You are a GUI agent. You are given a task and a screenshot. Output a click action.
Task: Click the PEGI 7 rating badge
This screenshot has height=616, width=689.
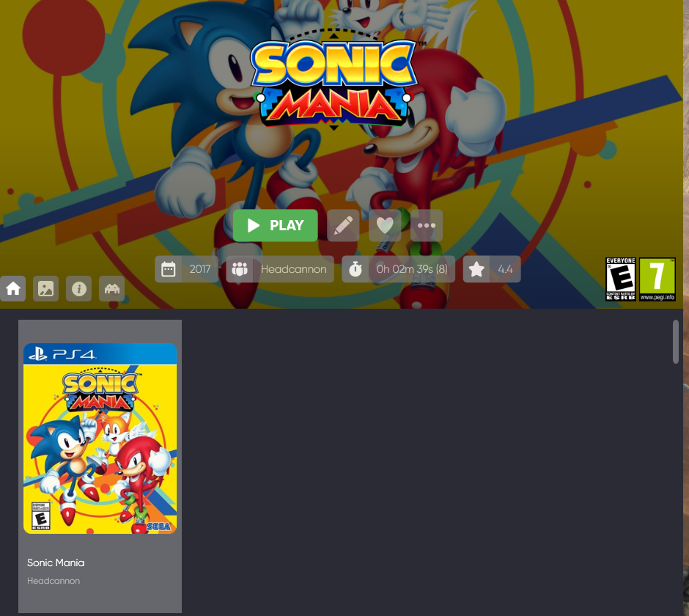point(657,279)
